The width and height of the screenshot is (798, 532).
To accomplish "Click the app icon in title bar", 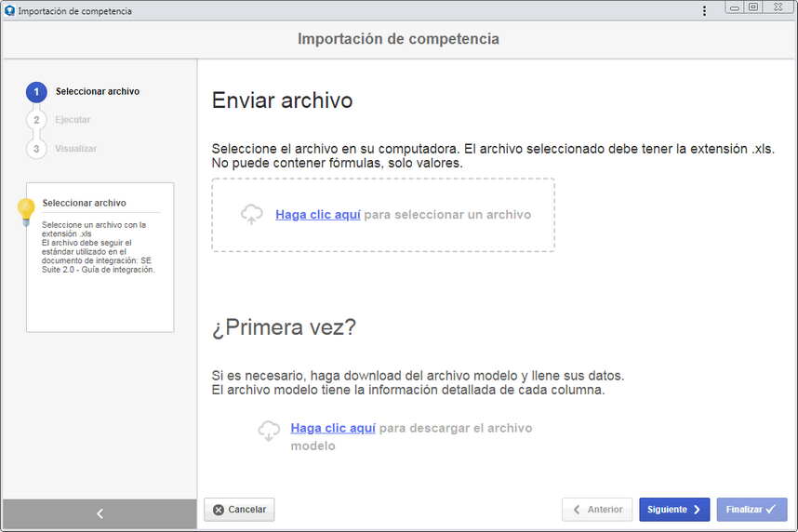I will pos(9,10).
